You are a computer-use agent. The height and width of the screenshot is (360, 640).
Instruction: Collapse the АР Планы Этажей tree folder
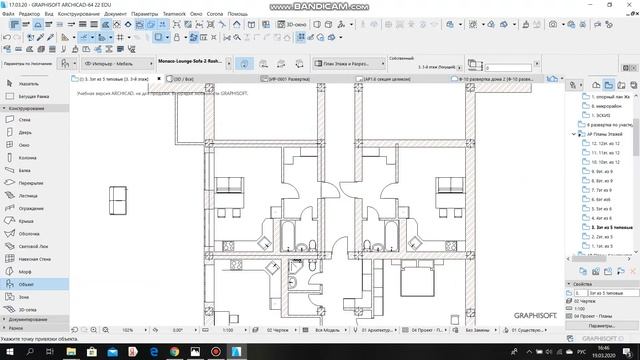573,134
